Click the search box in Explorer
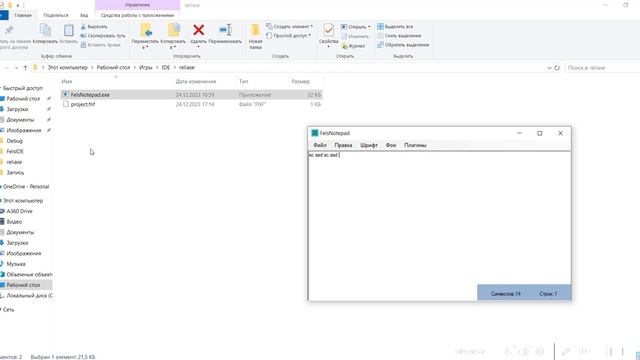Screen dimensions: 640x360 point(602,68)
